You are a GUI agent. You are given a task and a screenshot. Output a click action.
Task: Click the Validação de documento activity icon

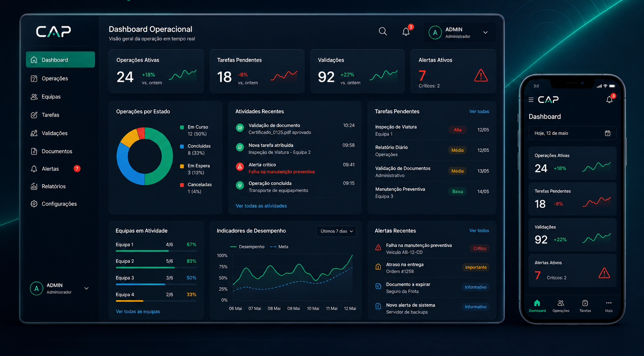tap(240, 128)
